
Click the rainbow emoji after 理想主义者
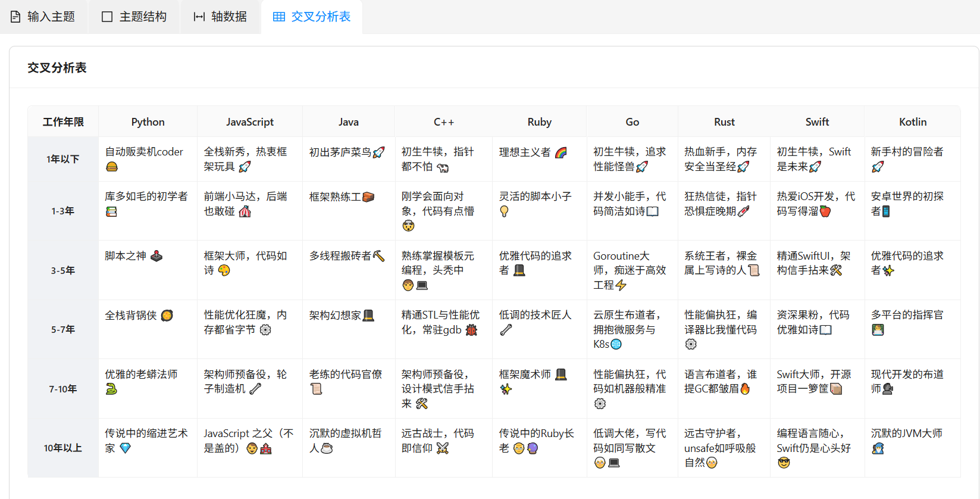[561, 153]
